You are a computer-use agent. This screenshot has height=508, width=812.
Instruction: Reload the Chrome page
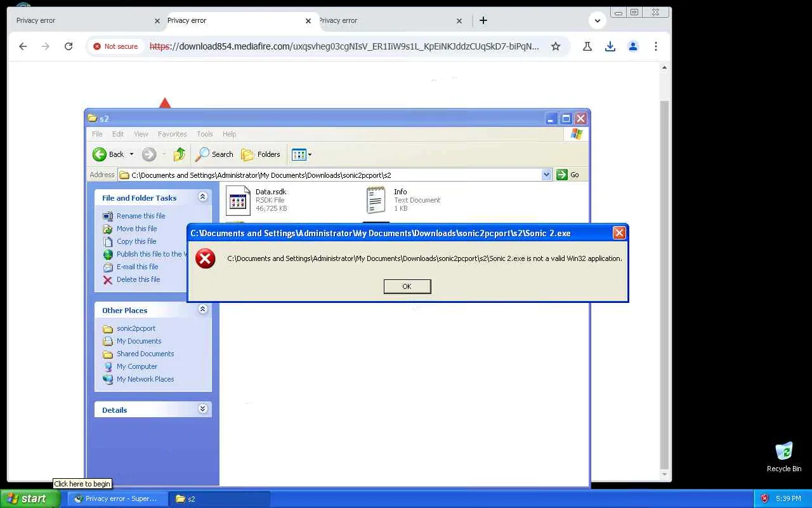pos(69,46)
